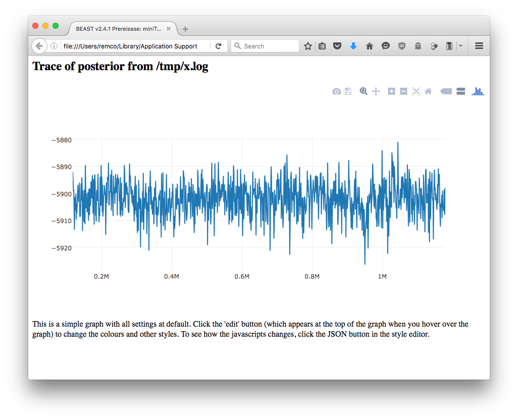The image size is (518, 420).
Task: Click y-axis label −5890
Action: (x=62, y=167)
